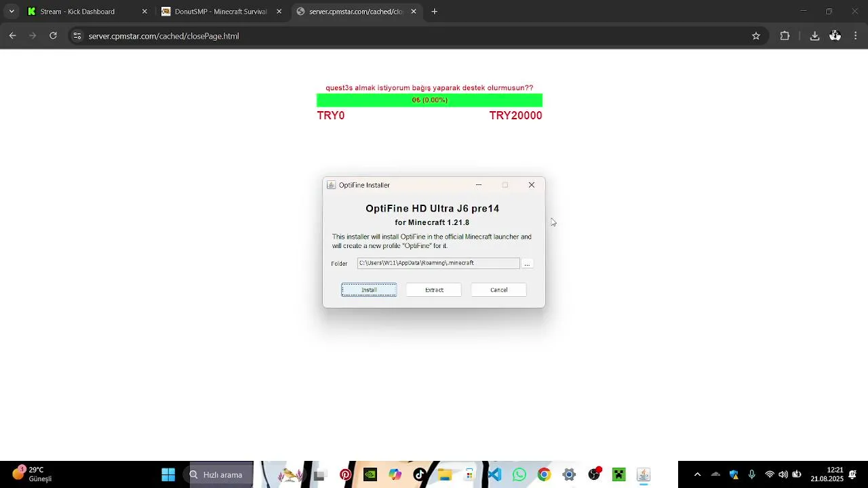Viewport: 868px width, 488px height.
Task: Close the server.cpmstar.com tab
Action: 414,12
